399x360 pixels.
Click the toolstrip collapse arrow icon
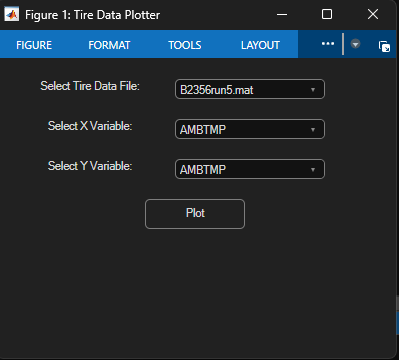pos(355,44)
